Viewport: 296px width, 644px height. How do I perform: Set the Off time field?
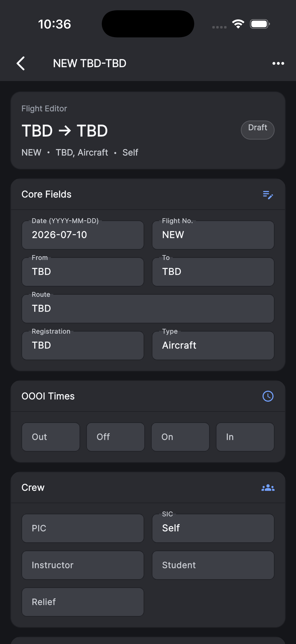116,437
